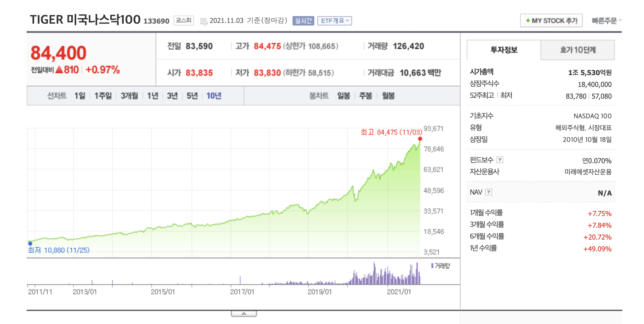This screenshot has height=324, width=644.
Task: Switch to the 투자정보 tab
Action: coord(504,50)
